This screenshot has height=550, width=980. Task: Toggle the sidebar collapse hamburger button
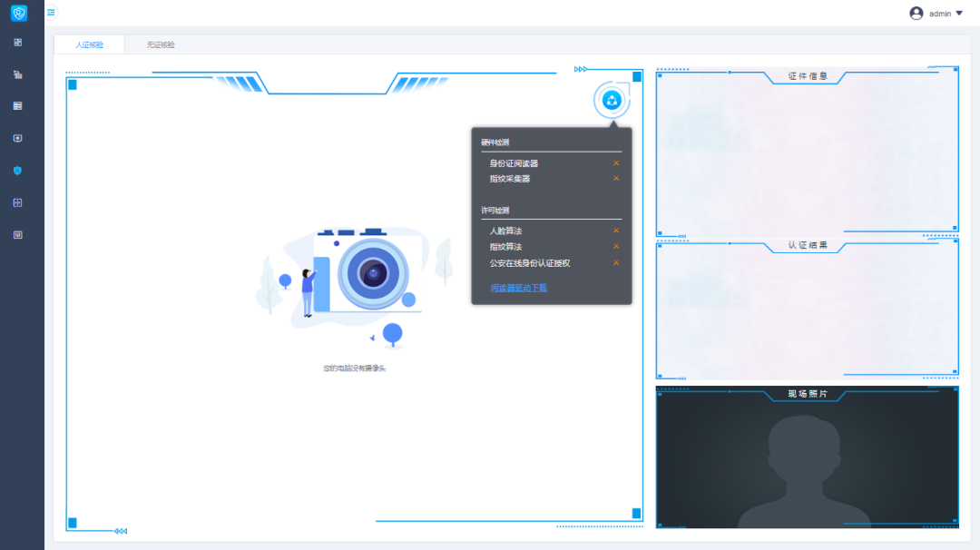(x=51, y=13)
